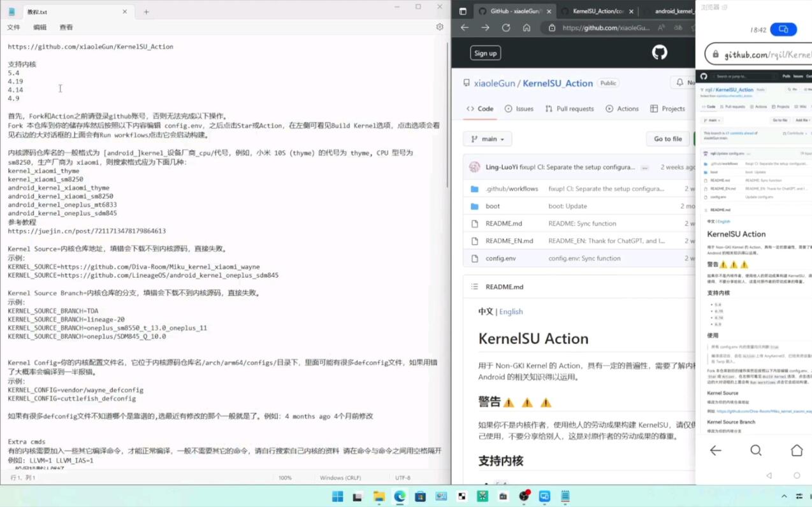Open the Actions tab on GitHub
812x507 pixels.
[x=622, y=109]
